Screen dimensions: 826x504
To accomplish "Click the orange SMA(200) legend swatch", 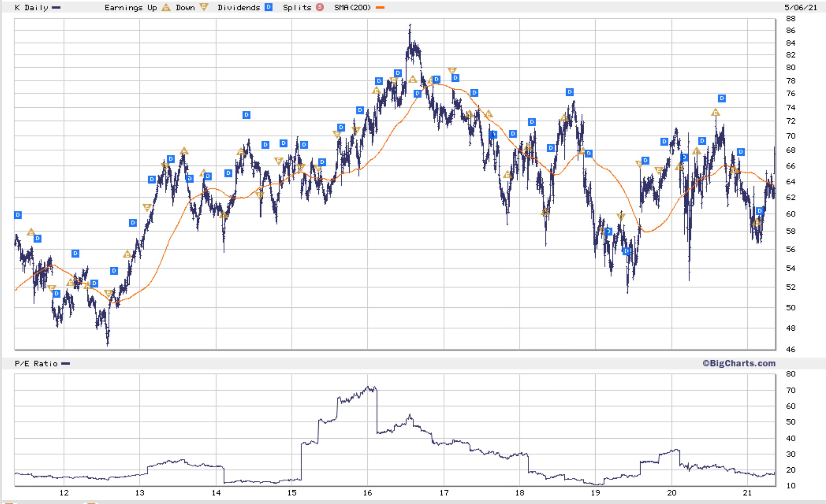I will (380, 8).
